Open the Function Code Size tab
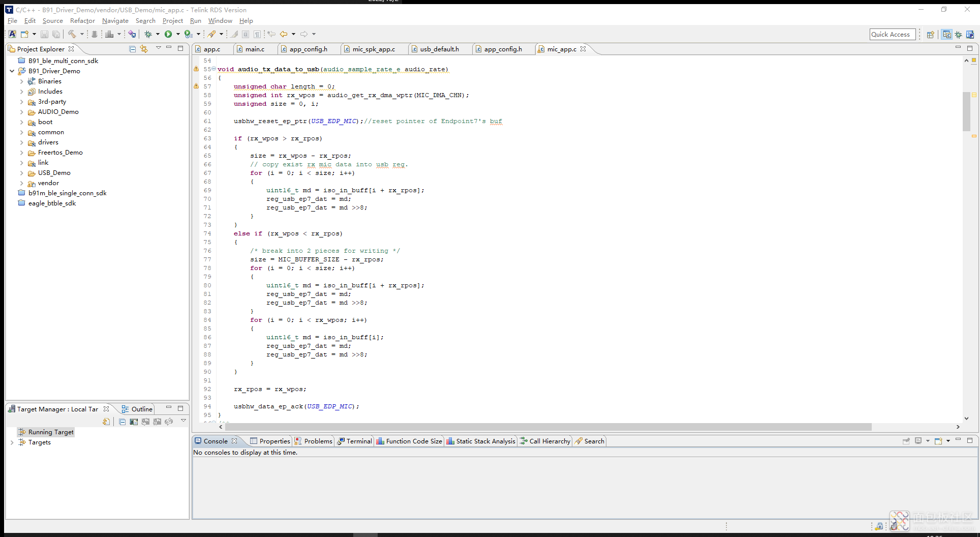The height and width of the screenshot is (537, 980). (x=409, y=441)
